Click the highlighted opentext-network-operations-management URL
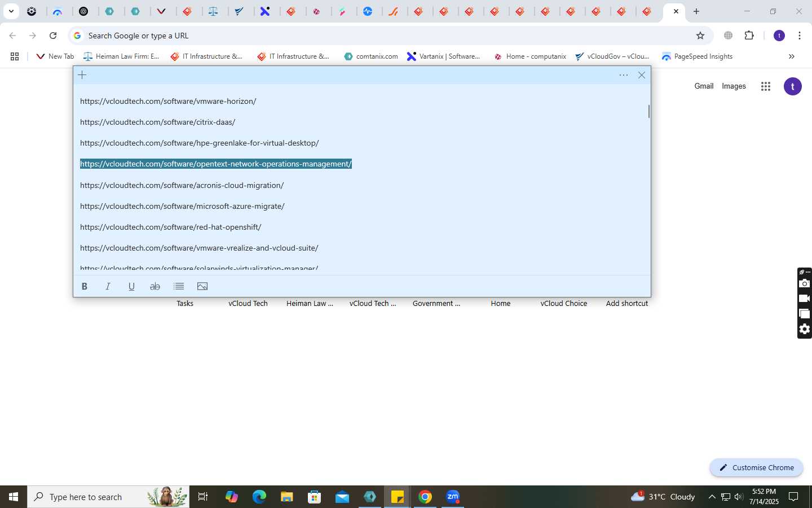Viewport: 812px width, 508px height. pyautogui.click(x=216, y=164)
